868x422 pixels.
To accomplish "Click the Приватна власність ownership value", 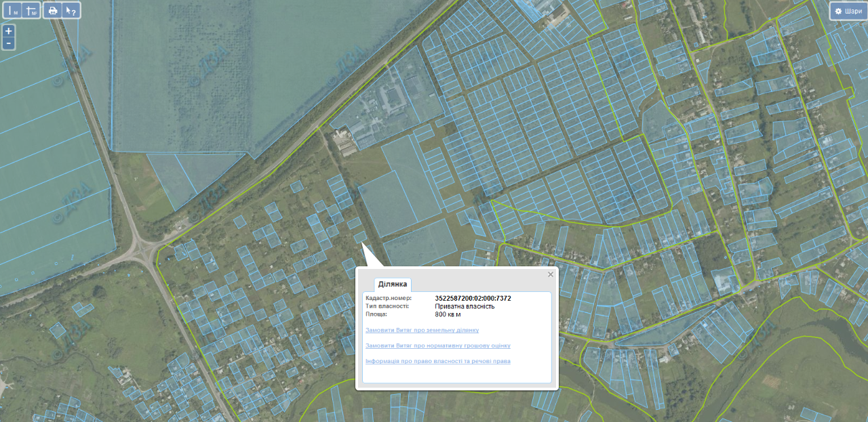I will pyautogui.click(x=465, y=306).
